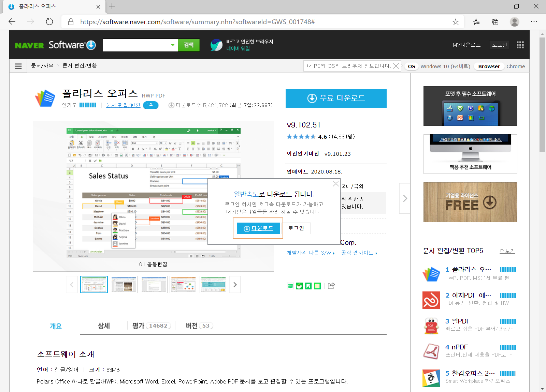Viewport: 546px width, 392px height.
Task: Click the Polaris Office app icon beside the title
Action: coord(45,98)
